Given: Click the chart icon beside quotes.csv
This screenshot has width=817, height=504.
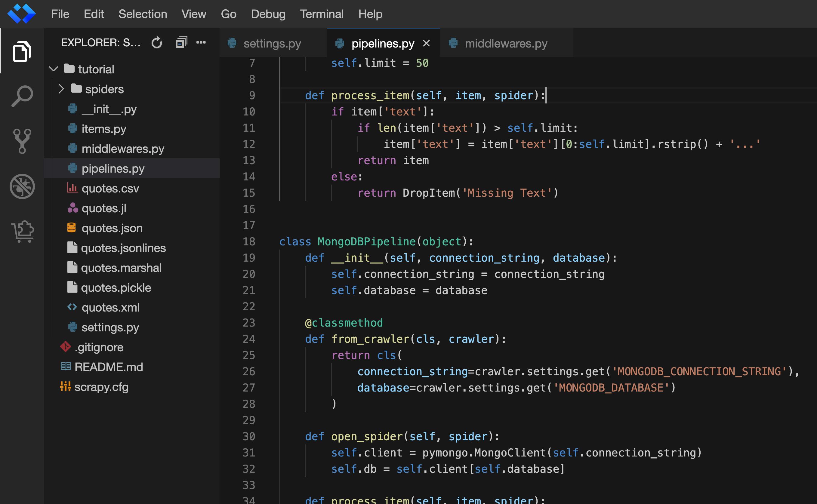Looking at the screenshot, I should click(x=72, y=188).
